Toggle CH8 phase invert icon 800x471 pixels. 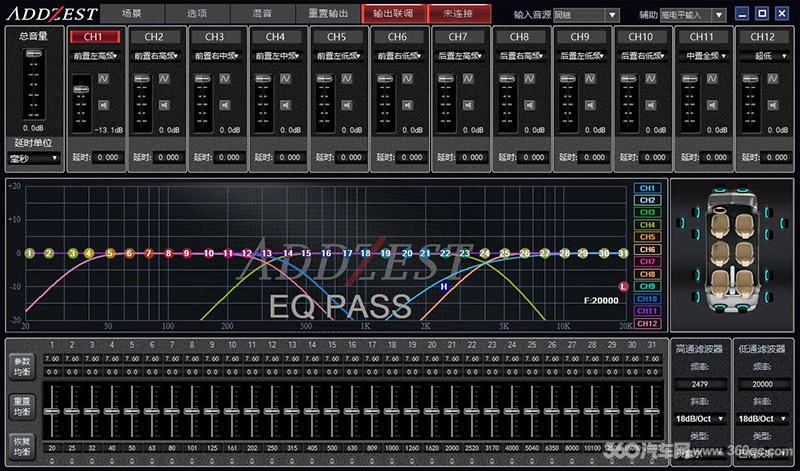pos(530,79)
